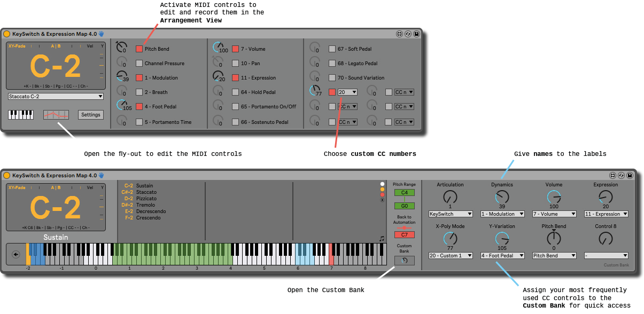
Task: Expand the Staccato C-2 articulation dropdown
Action: (56, 97)
